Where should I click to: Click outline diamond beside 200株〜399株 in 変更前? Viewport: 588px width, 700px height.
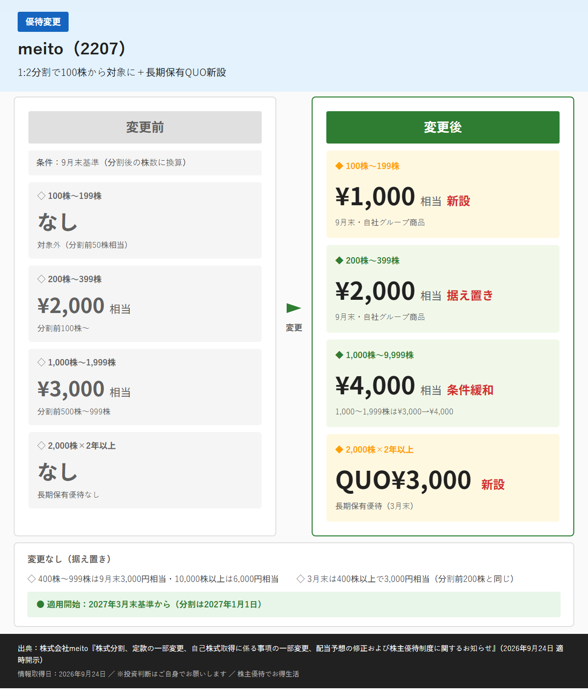coord(42,279)
